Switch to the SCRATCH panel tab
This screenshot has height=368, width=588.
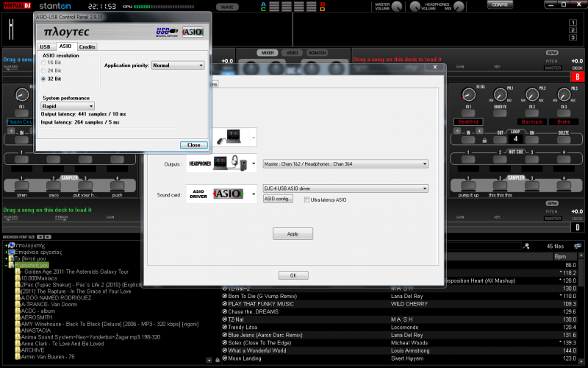(x=318, y=53)
